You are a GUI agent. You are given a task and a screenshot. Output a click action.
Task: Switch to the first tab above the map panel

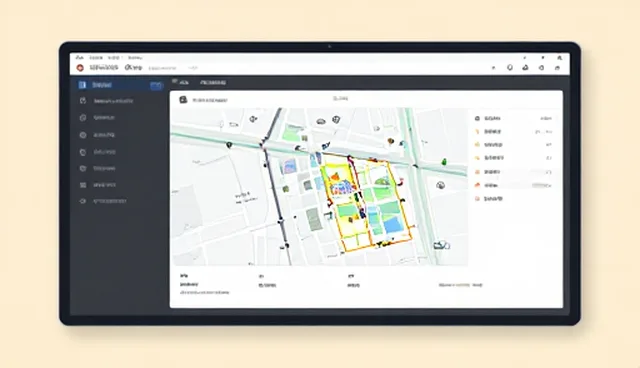(x=180, y=82)
